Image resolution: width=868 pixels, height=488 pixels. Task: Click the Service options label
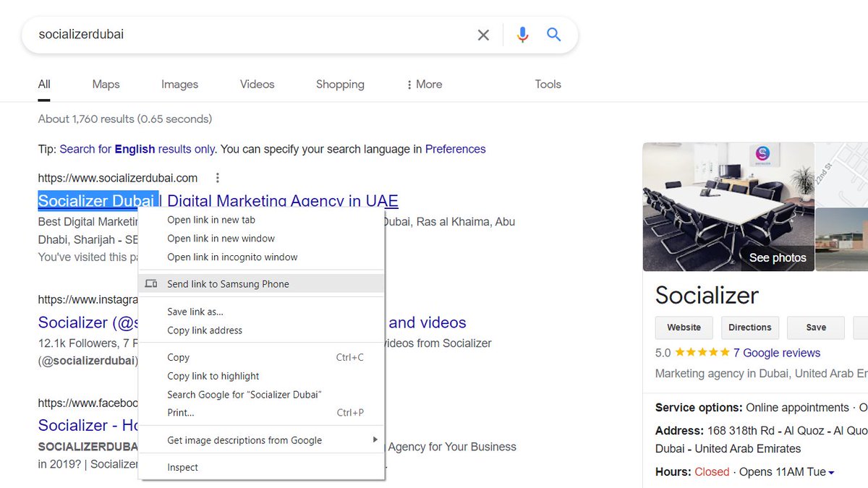pos(699,408)
